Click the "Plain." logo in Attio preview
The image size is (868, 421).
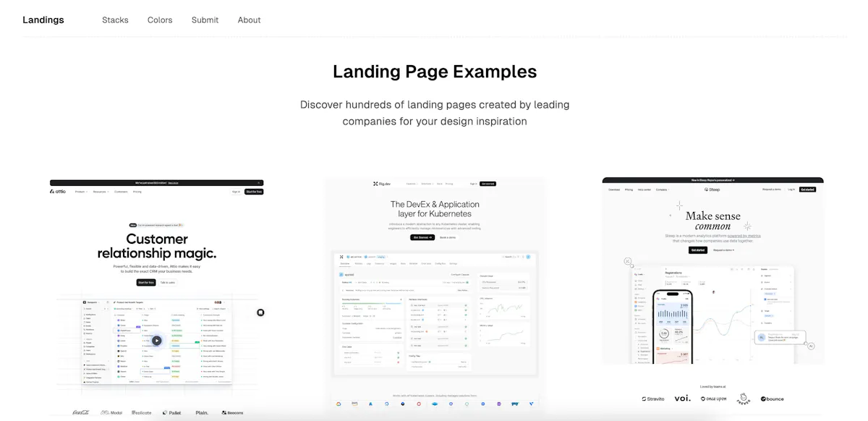202,413
